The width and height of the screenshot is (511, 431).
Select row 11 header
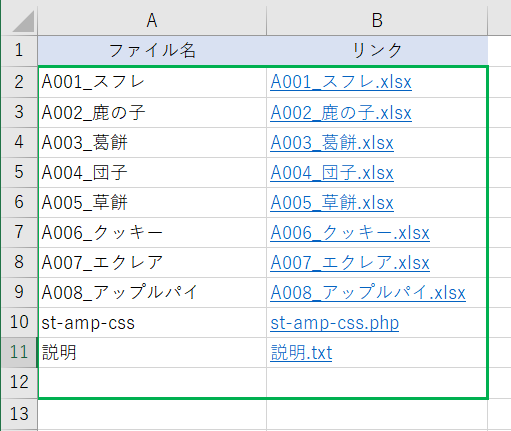(19, 352)
